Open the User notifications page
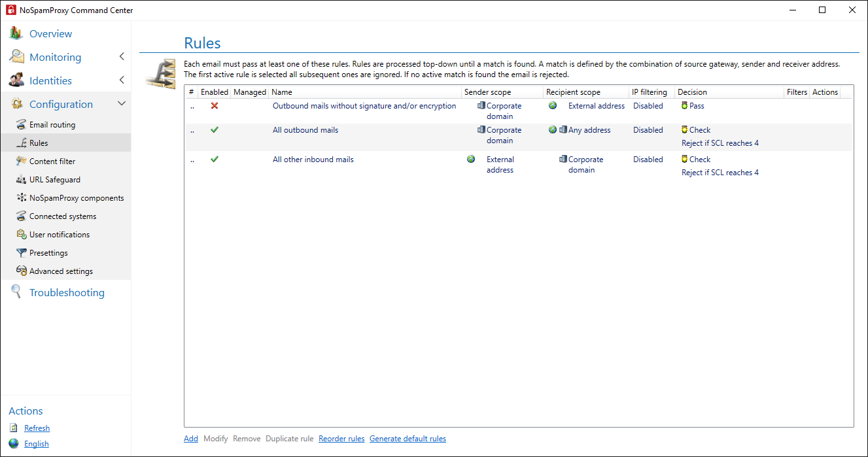This screenshot has width=868, height=457. (60, 234)
